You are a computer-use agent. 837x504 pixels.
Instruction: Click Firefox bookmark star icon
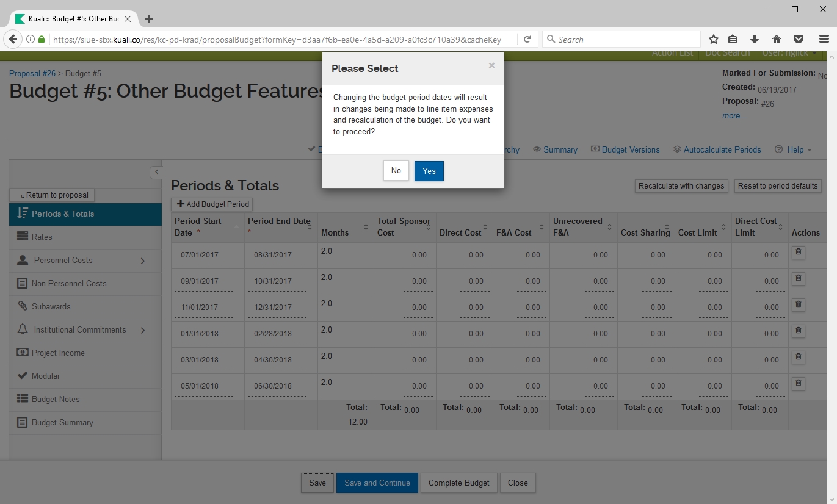[713, 40]
